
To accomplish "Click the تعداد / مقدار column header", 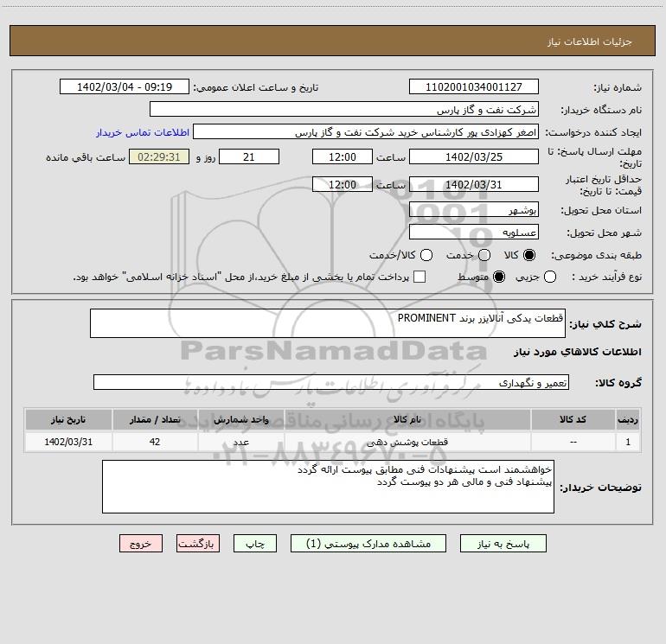I will (155, 419).
